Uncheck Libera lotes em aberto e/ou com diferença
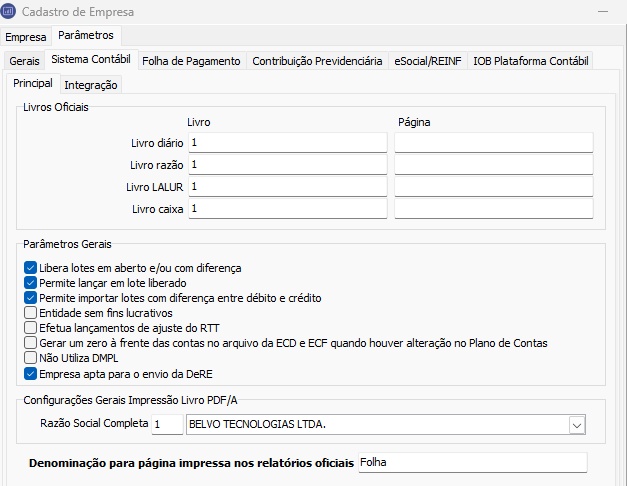This screenshot has height=486, width=627. [x=30, y=268]
